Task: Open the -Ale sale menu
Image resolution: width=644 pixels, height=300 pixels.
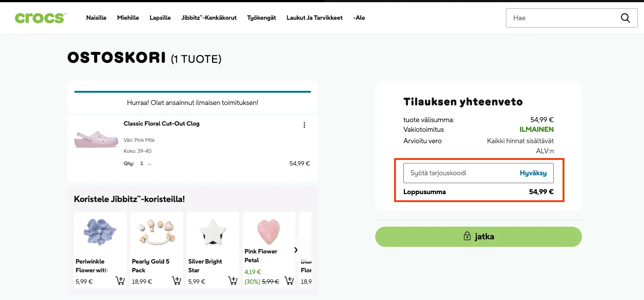Action: coord(359,18)
